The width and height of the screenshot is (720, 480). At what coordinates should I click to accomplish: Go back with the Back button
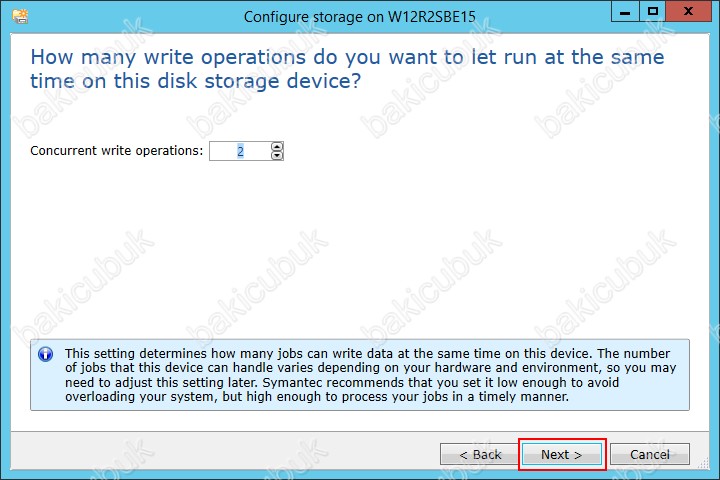(x=479, y=454)
